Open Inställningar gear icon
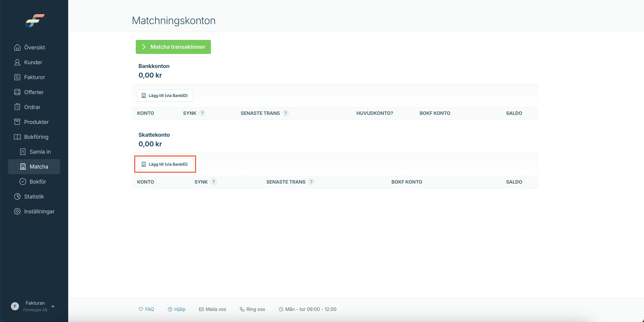Screen dimensions: 644x322 pos(17,211)
